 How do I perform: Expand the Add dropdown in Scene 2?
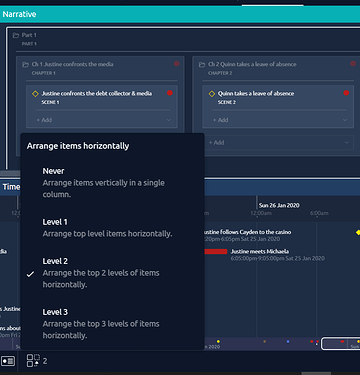[x=345, y=120]
